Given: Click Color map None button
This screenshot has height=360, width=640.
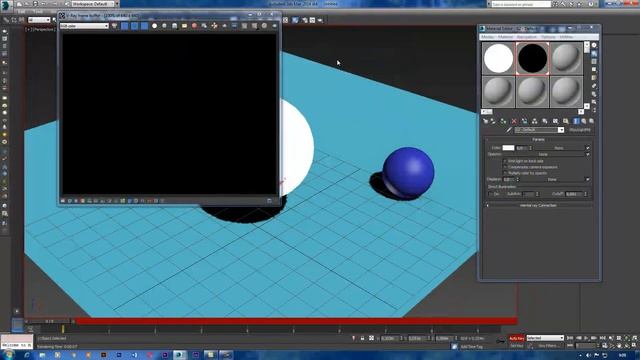Looking at the screenshot, I should pos(559,148).
